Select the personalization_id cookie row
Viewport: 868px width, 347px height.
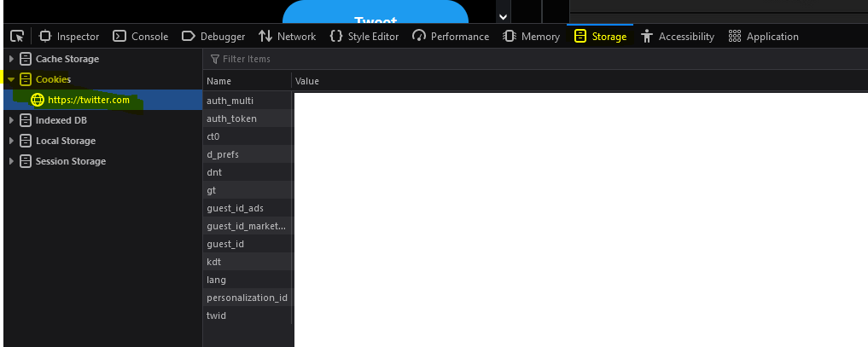[248, 298]
